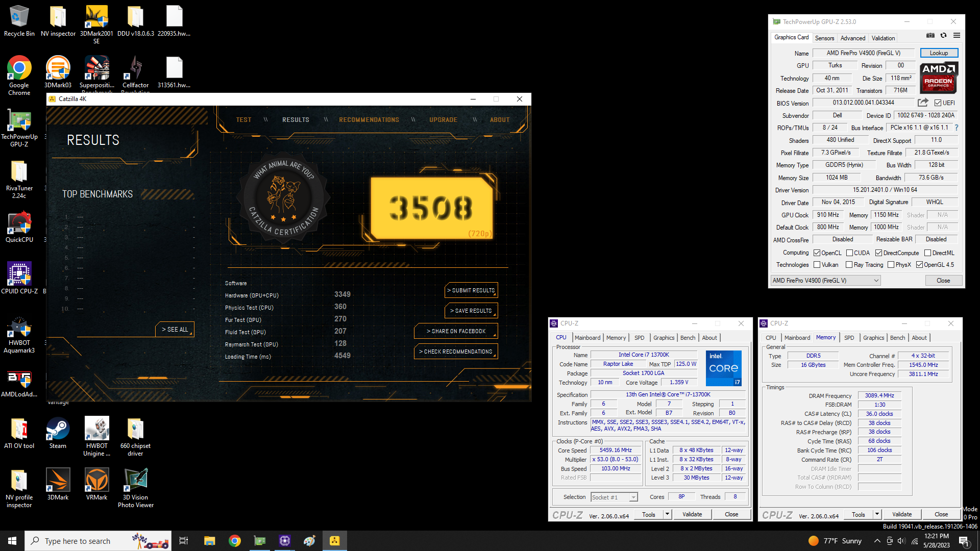Screen dimensions: 980x551
Task: Toggle DirectCompute checkbox
Action: (x=878, y=253)
